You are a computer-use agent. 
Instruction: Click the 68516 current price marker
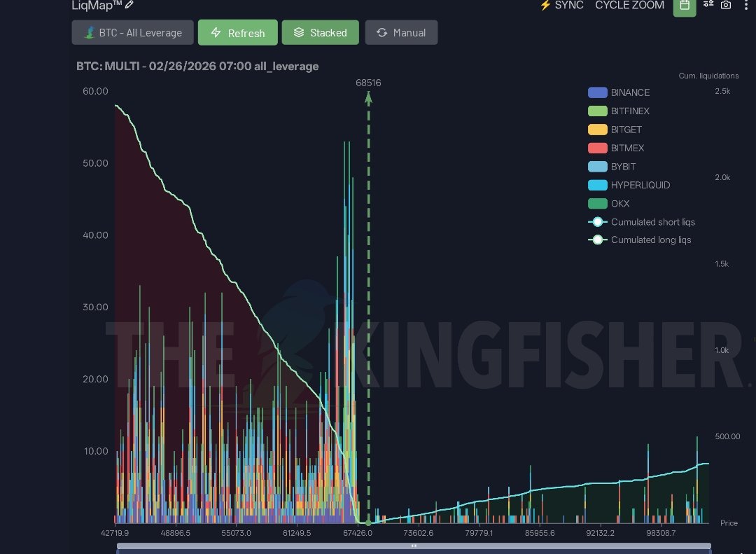(368, 83)
